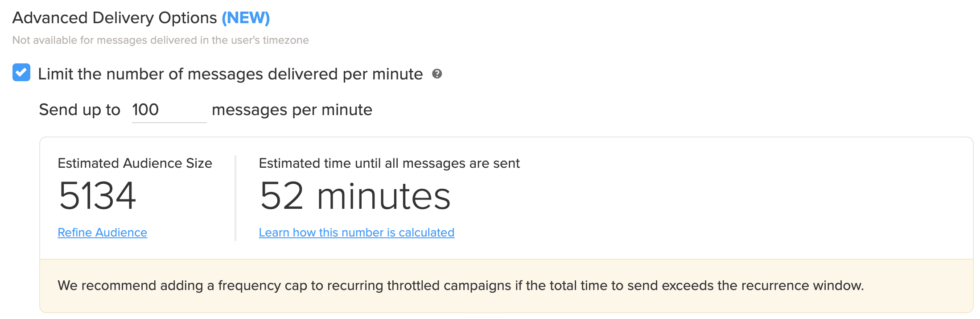980x319 pixels.
Task: Click the help question mark icon
Action: click(x=437, y=74)
